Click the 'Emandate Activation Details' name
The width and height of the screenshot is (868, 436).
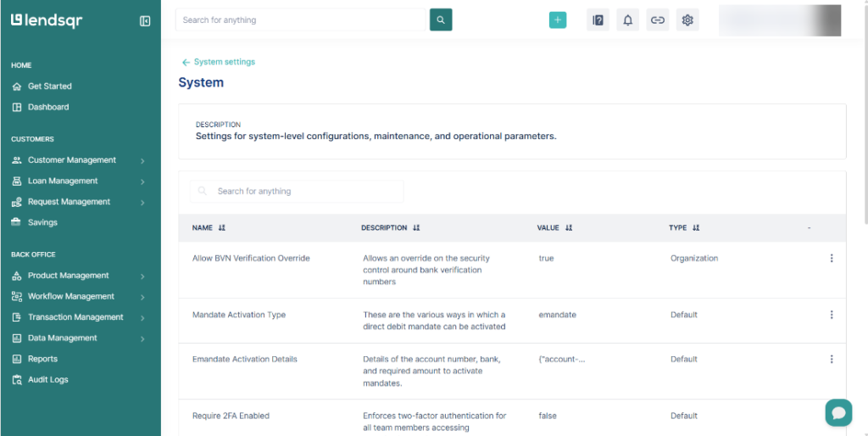pyautogui.click(x=245, y=359)
